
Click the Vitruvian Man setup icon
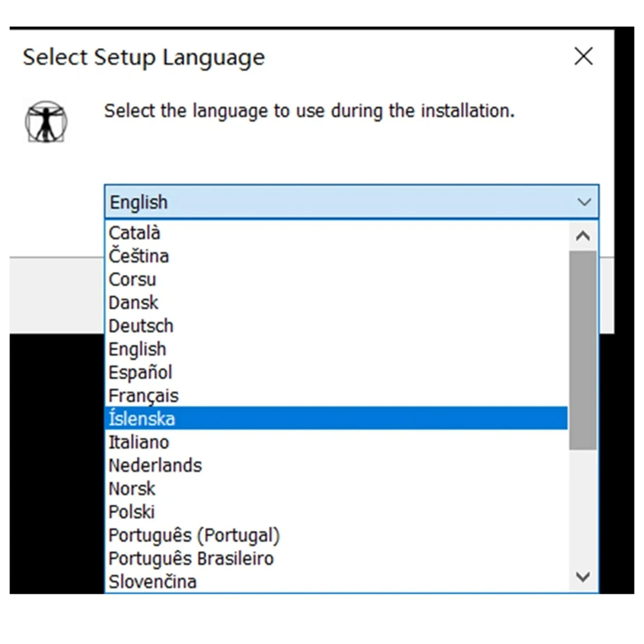pos(46,122)
